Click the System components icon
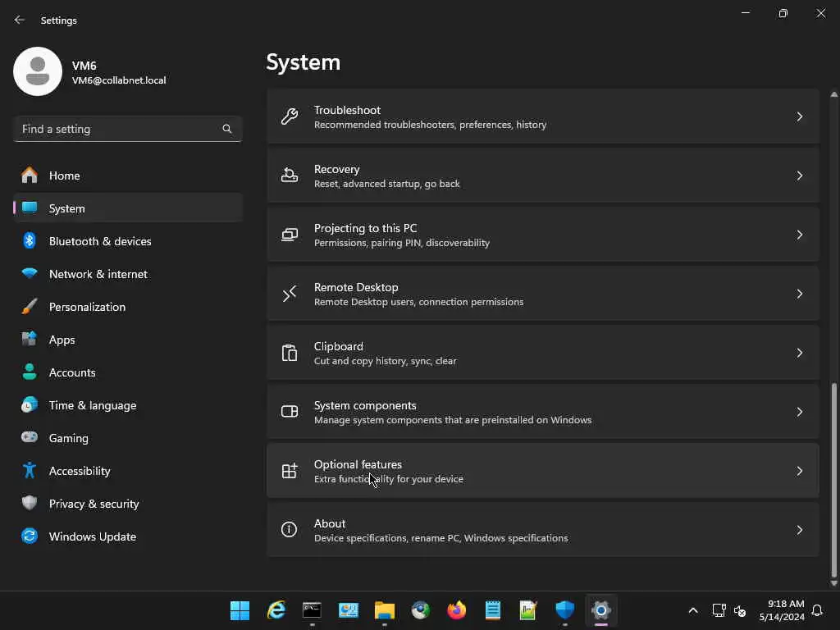This screenshot has width=840, height=630. tap(290, 412)
